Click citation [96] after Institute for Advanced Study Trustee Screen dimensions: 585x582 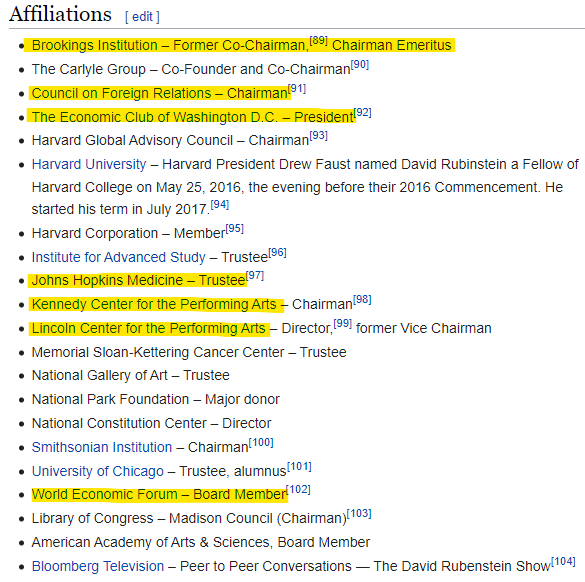277,253
